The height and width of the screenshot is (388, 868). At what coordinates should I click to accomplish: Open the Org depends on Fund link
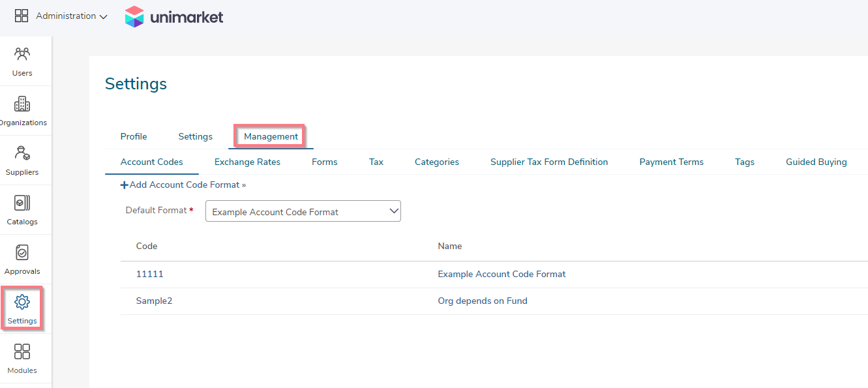point(483,301)
